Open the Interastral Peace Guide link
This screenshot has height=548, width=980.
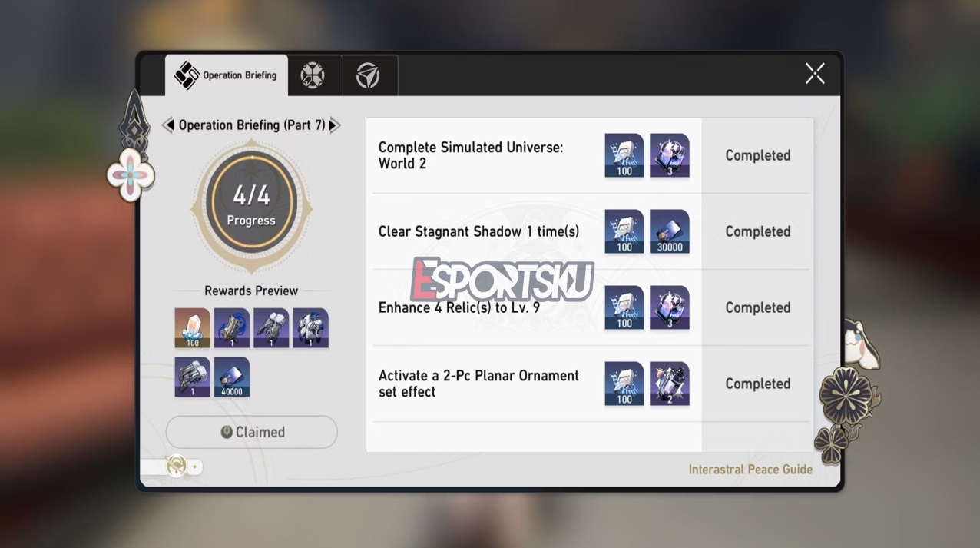click(x=750, y=469)
